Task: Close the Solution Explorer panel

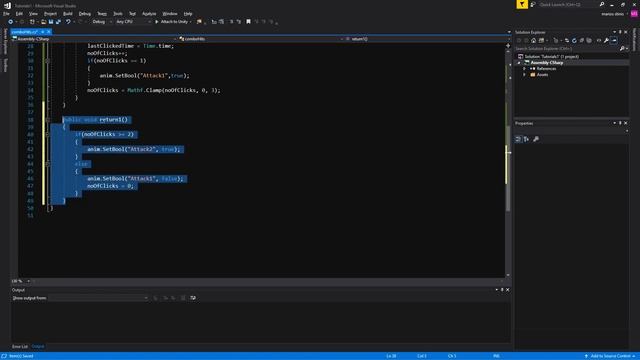Action: click(x=626, y=32)
